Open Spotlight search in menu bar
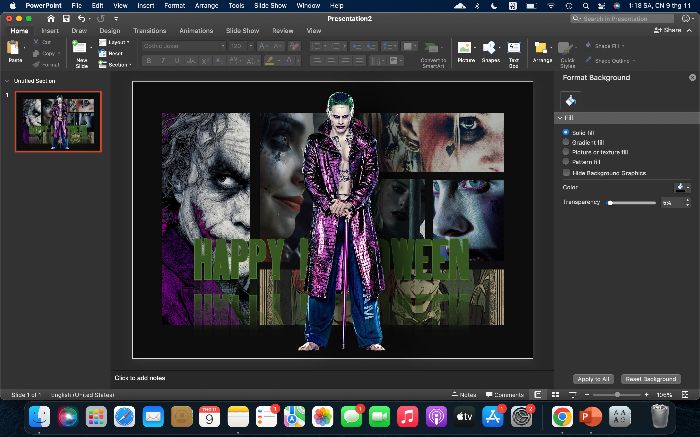Image resolution: width=700 pixels, height=437 pixels. coord(585,6)
